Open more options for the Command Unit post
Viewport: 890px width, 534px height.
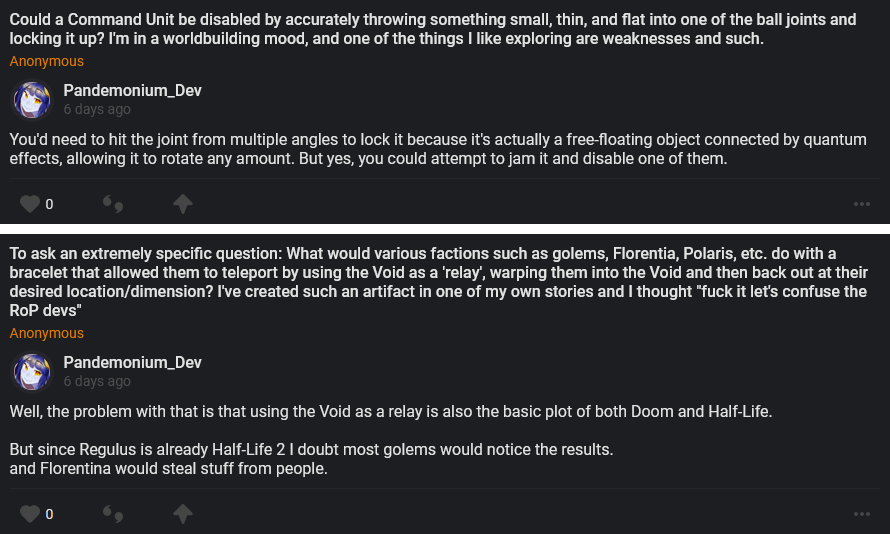pyautogui.click(x=862, y=204)
